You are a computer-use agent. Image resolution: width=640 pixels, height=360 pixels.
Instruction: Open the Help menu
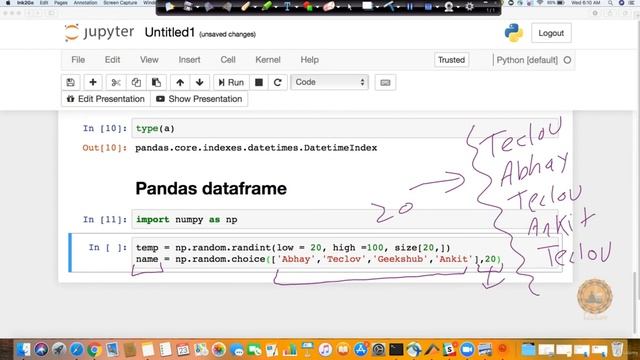point(309,60)
